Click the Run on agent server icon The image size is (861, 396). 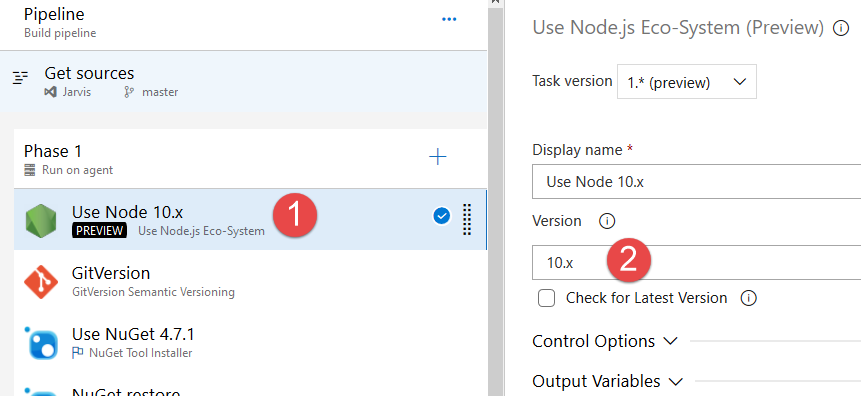(30, 170)
